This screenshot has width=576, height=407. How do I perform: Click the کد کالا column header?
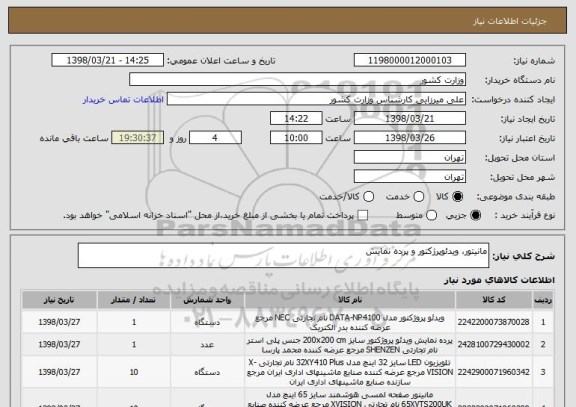pos(494,300)
